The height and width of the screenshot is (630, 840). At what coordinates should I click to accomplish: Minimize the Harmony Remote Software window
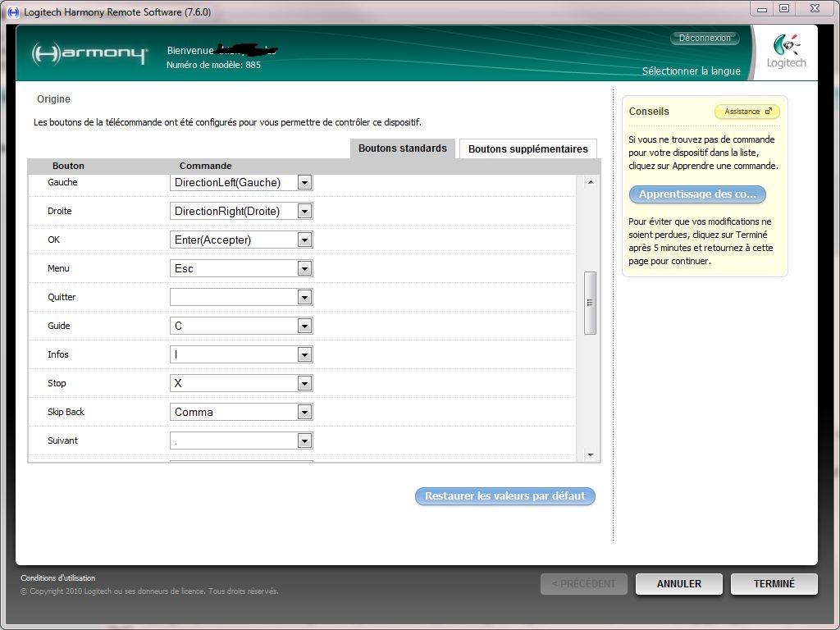tap(762, 9)
